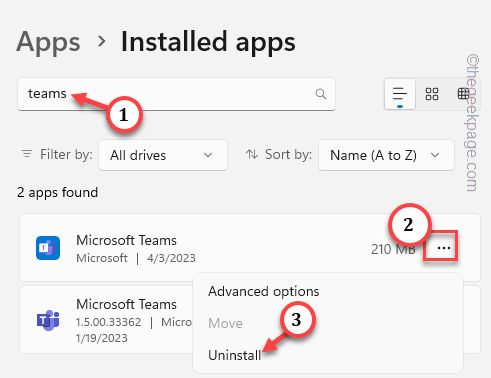
Task: Open the Name (A to Z) sort dropdown
Action: point(386,155)
